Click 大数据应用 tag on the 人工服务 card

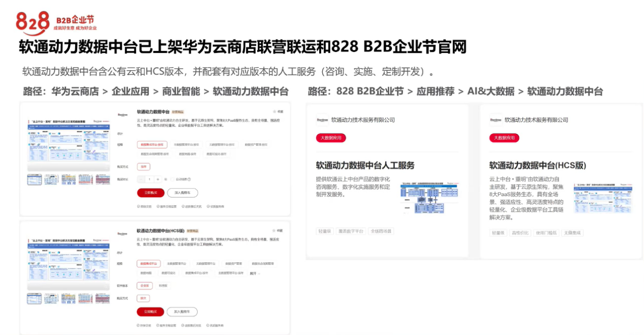pos(331,138)
